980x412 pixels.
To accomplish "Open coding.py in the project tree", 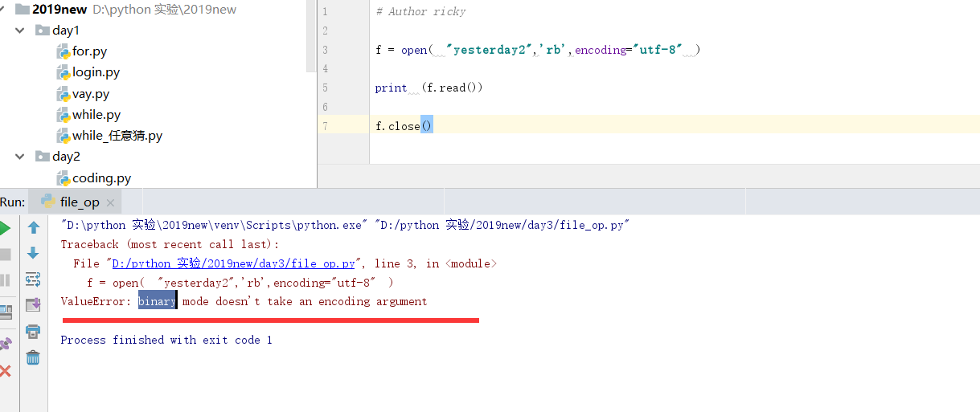I will [102, 178].
